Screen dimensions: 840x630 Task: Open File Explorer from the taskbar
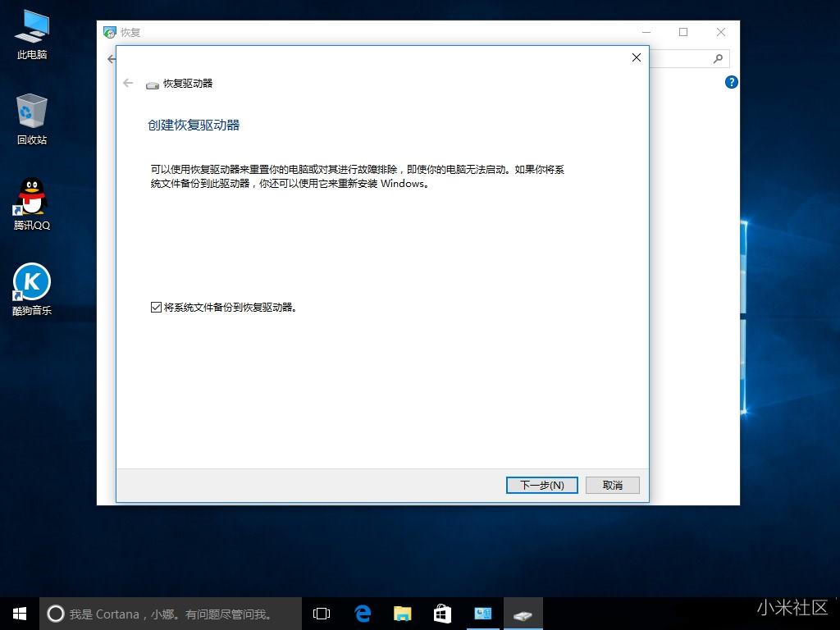pyautogui.click(x=402, y=613)
